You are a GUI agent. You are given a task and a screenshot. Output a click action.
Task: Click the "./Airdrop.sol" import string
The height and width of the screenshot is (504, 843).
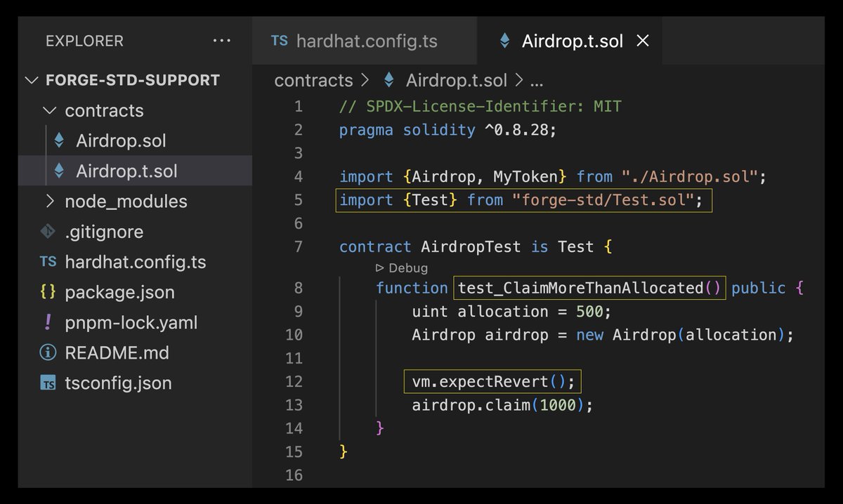[x=688, y=176]
